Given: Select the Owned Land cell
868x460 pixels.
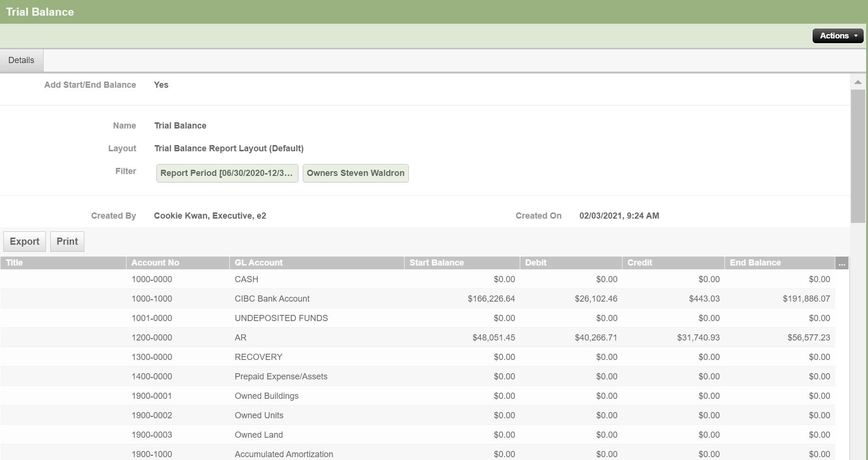Looking at the screenshot, I should point(259,435).
